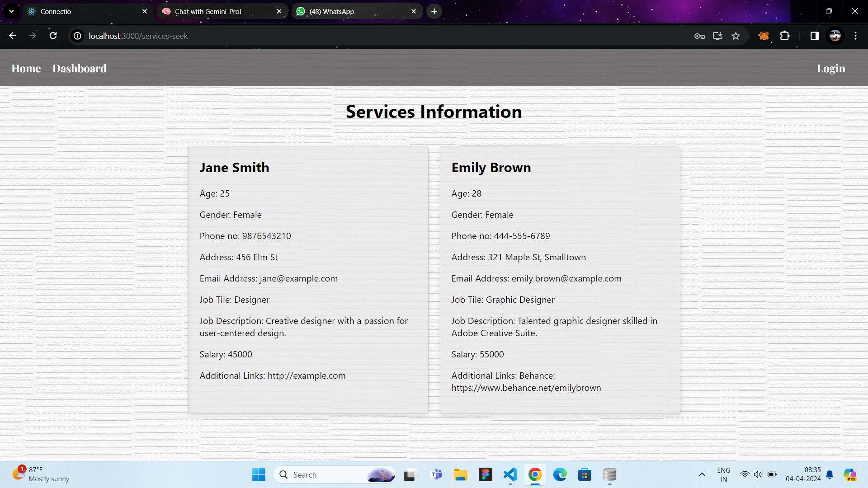Switch to the WhatsApp tab
This screenshot has height=488, width=868.
click(x=331, y=11)
